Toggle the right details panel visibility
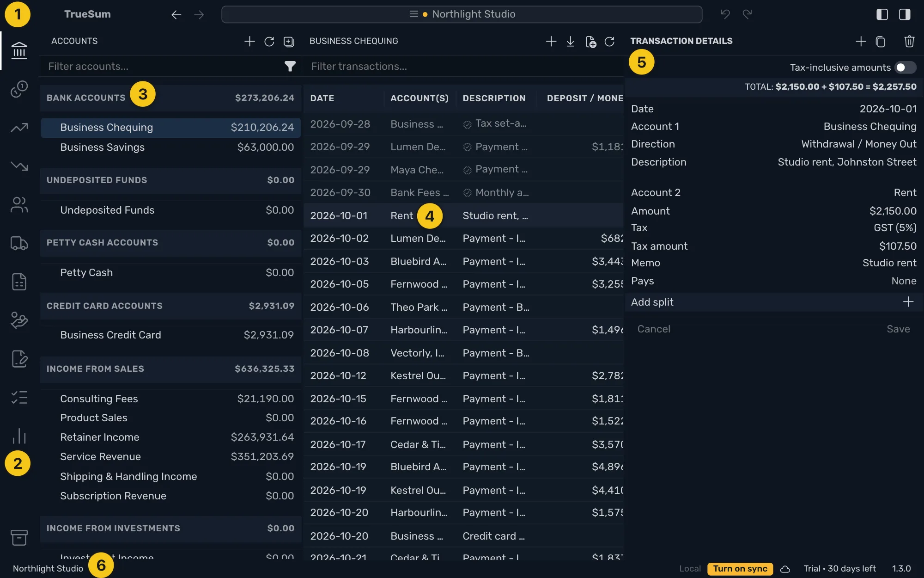This screenshot has height=578, width=924. click(x=905, y=14)
